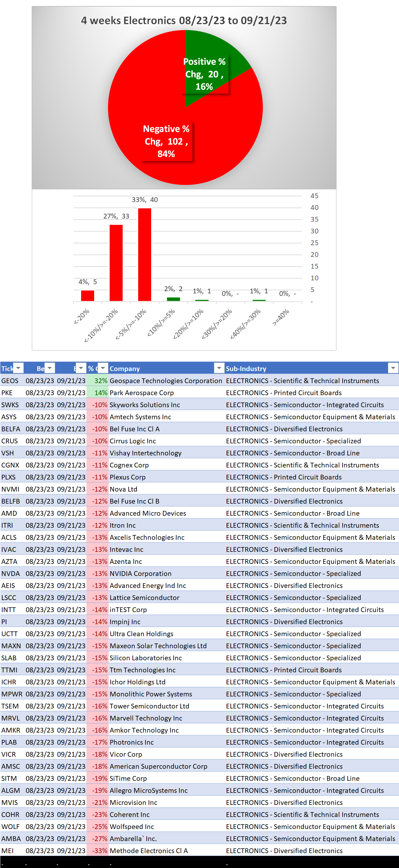Select the Axcelis Technologies Inc cell
Viewport: 399px width, 868px height.
pyautogui.click(x=166, y=538)
